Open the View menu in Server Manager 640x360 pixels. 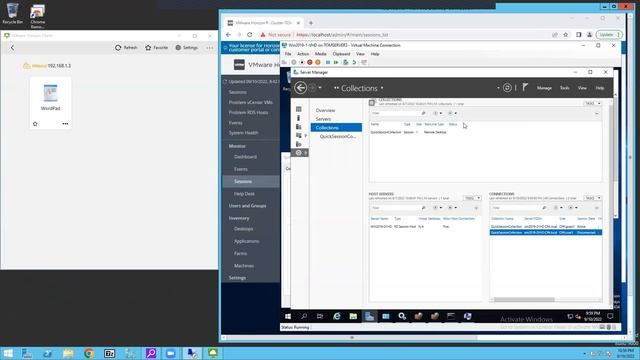click(x=582, y=88)
